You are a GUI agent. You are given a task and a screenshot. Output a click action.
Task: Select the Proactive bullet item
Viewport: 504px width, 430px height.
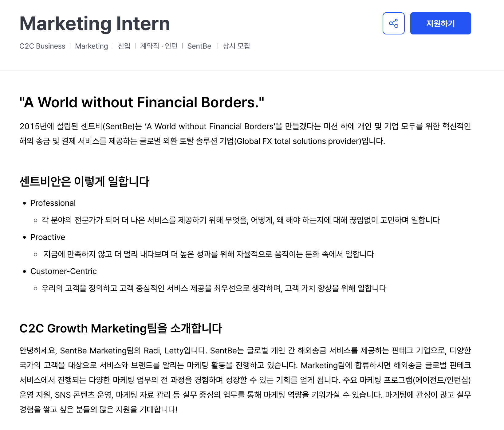48,237
